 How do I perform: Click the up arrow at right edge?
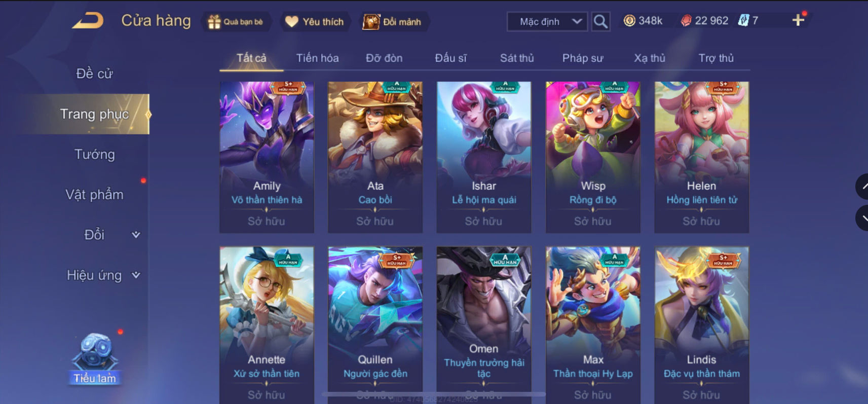(x=862, y=187)
